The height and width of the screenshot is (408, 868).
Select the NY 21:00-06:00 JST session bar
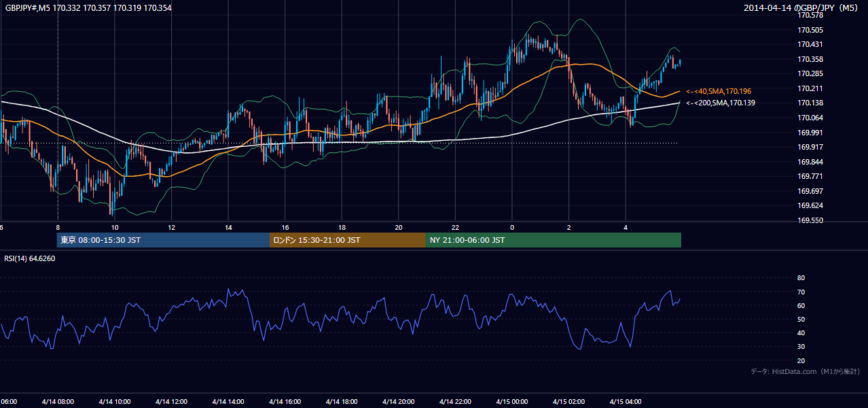554,240
